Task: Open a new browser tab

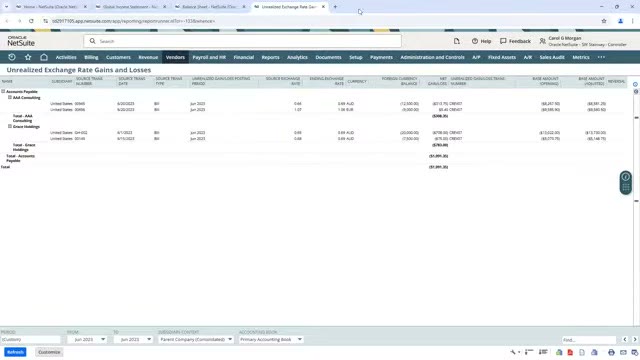Action: point(335,7)
